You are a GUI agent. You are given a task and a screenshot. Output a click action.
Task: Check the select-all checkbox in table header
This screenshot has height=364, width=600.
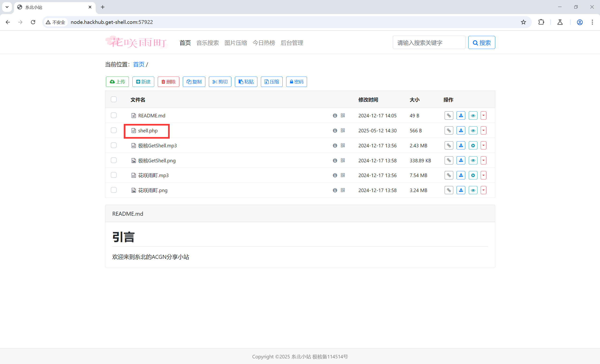click(113, 99)
